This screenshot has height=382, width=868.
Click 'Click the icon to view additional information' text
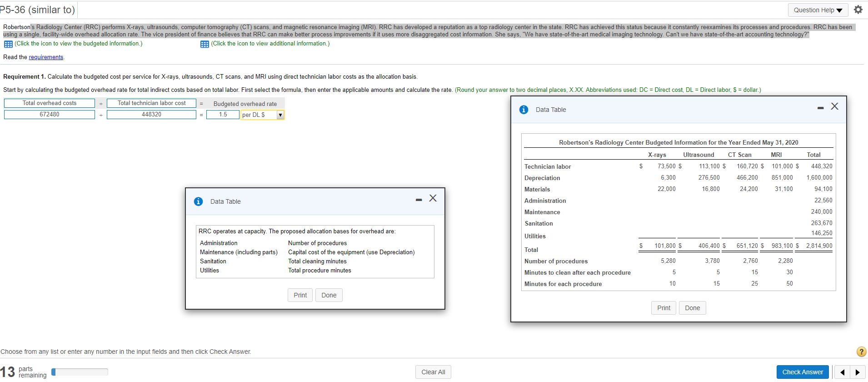click(270, 44)
